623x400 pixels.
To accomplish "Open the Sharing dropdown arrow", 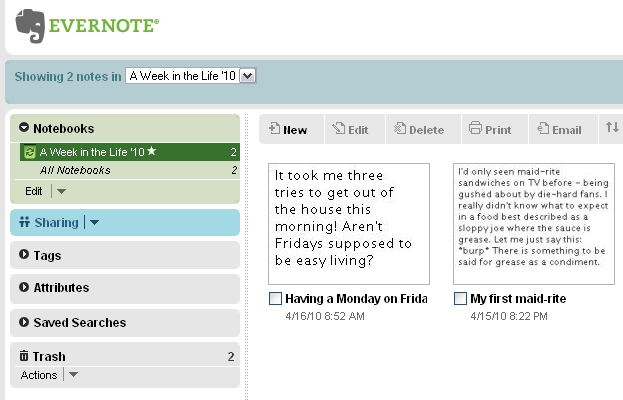I will coord(95,222).
